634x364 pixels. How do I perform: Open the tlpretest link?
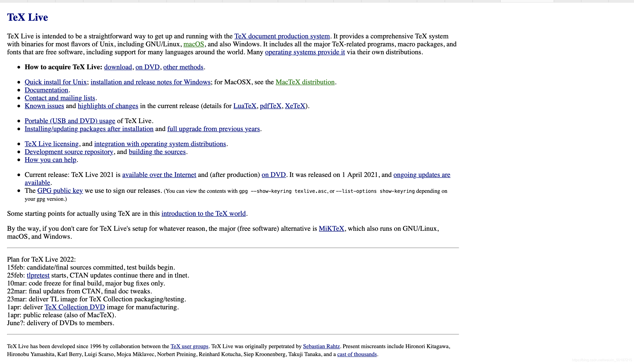point(38,276)
